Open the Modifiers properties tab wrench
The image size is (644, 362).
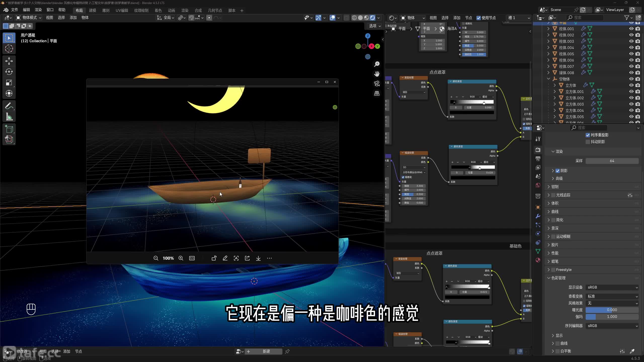coord(538,216)
